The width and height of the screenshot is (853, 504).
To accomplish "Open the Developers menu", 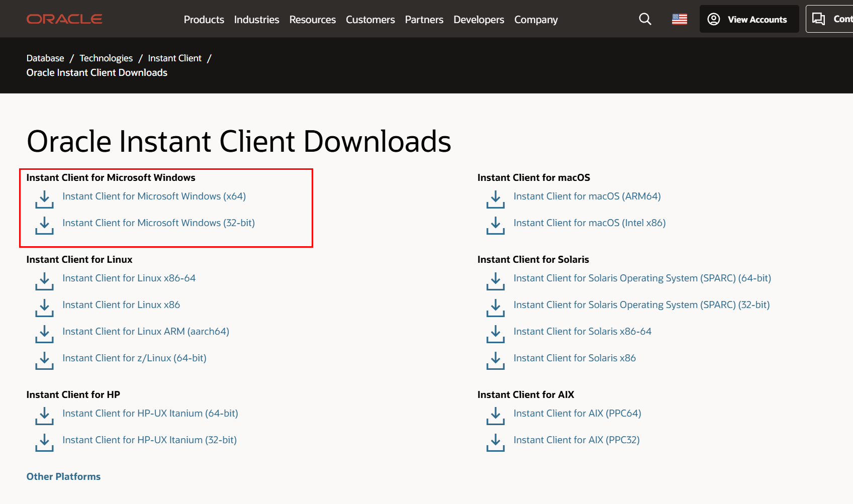I will 479,20.
